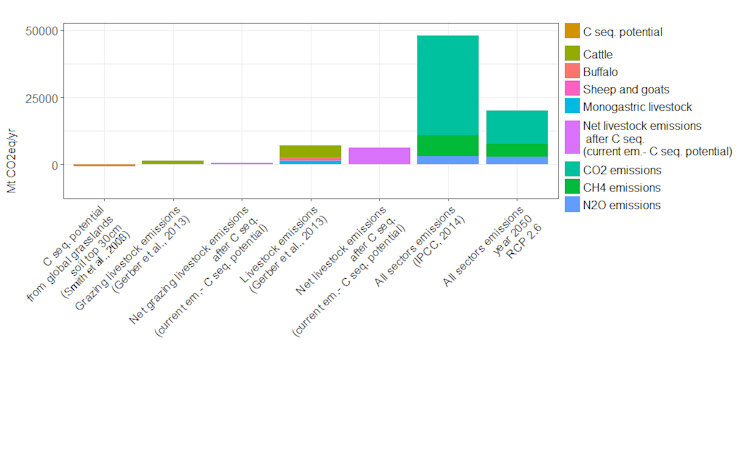The height and width of the screenshot is (464, 754).
Task: Click the Cattle segment of Livestock emissions bar
Action: 310,151
